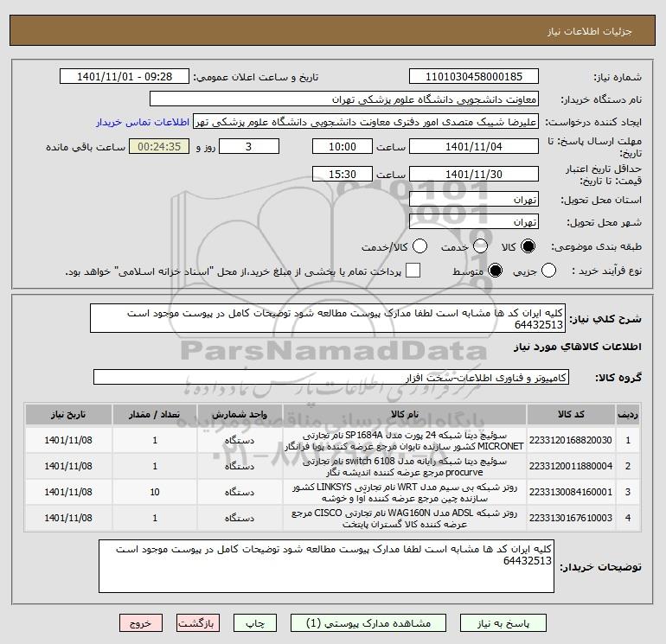Click the price validity date 1401/11/30 field
Viewport: 666px width, 644px height.
474,174
